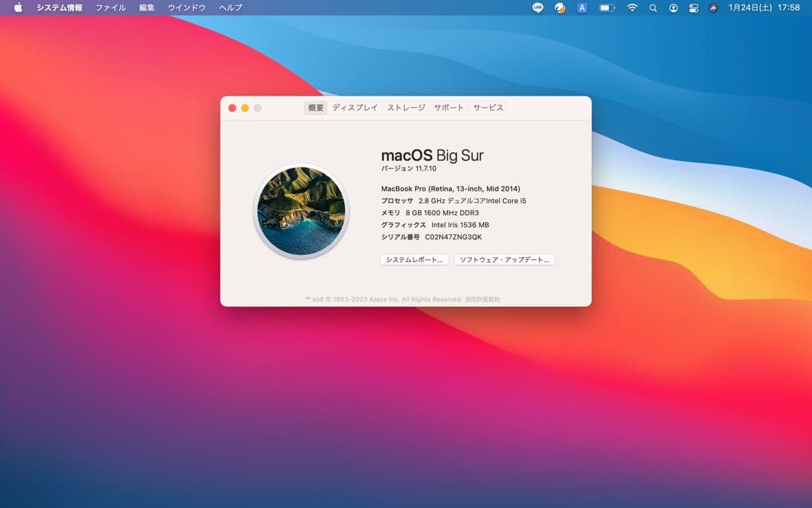Open the ヘルプ menu
Viewport: 812px width, 508px height.
point(229,8)
